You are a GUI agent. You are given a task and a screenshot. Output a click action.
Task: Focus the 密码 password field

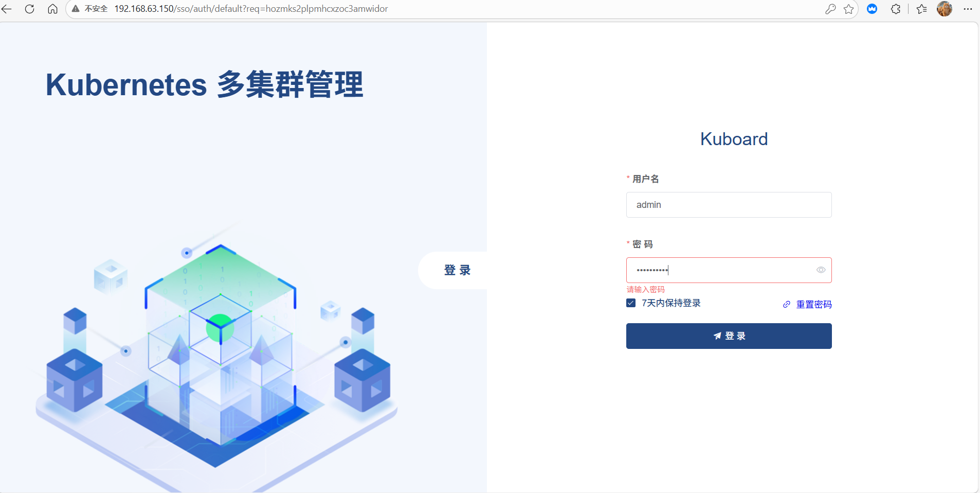(729, 270)
